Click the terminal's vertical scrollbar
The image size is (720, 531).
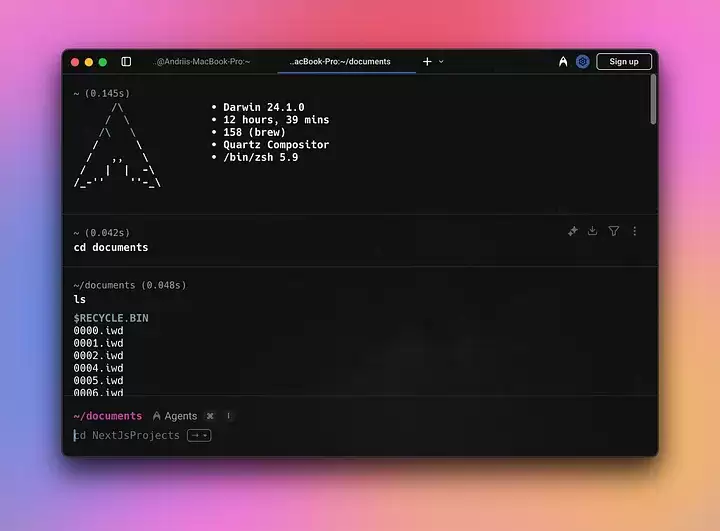(x=653, y=100)
